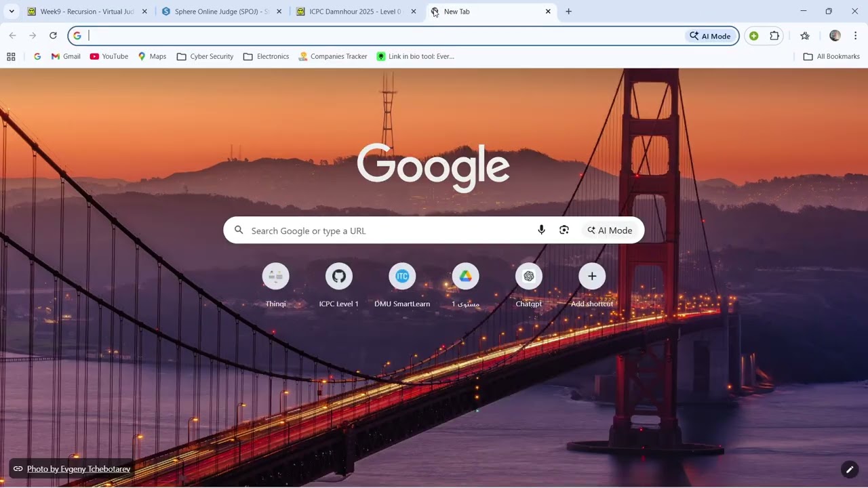868x488 pixels.
Task: Start voice search with microphone
Action: coord(541,230)
